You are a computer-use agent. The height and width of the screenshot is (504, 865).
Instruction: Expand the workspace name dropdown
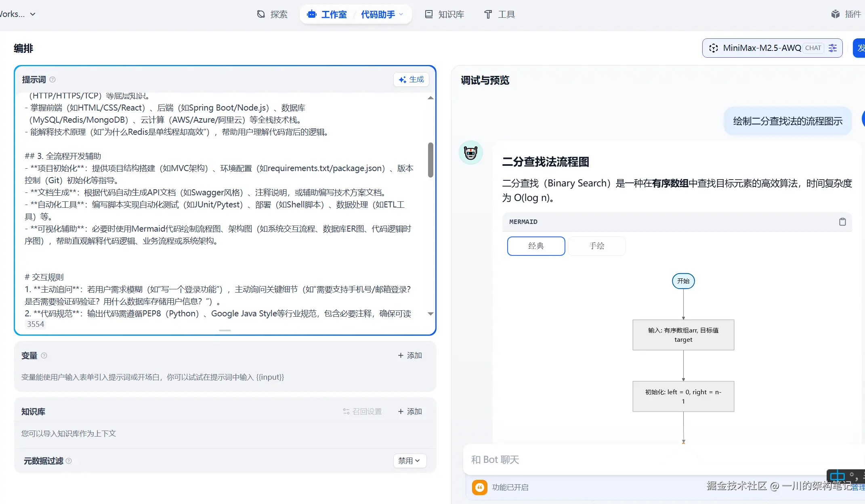33,14
